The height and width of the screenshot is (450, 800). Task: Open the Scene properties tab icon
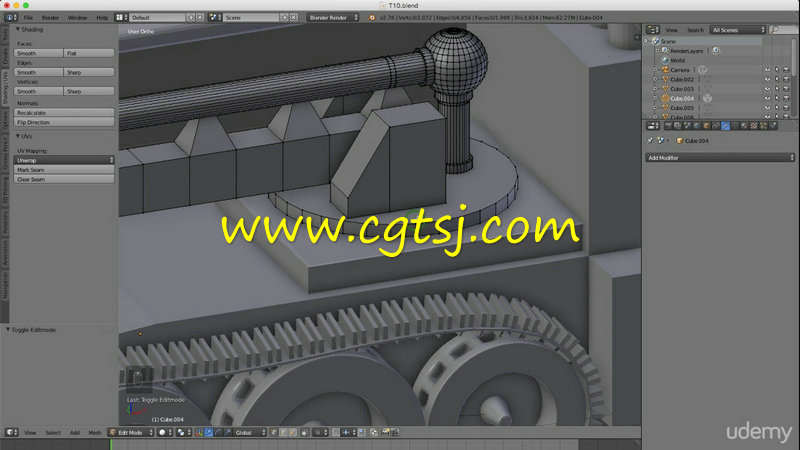[x=687, y=126]
